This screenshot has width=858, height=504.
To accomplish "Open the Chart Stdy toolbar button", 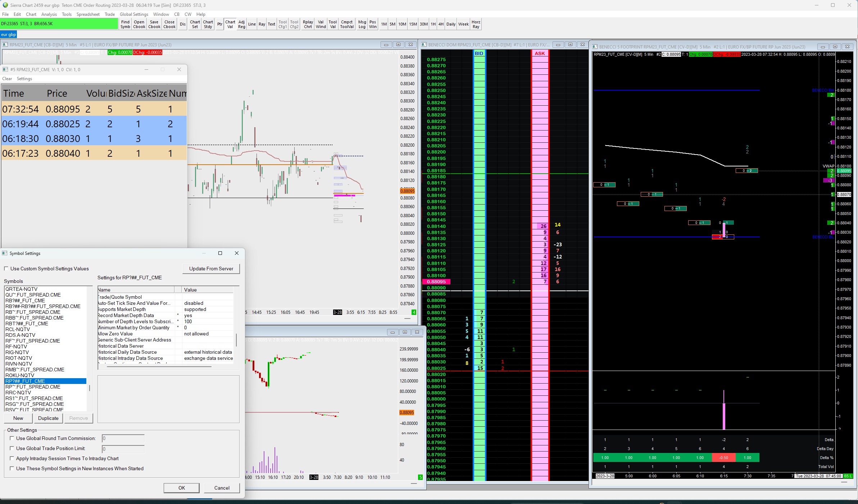I will (x=208, y=24).
